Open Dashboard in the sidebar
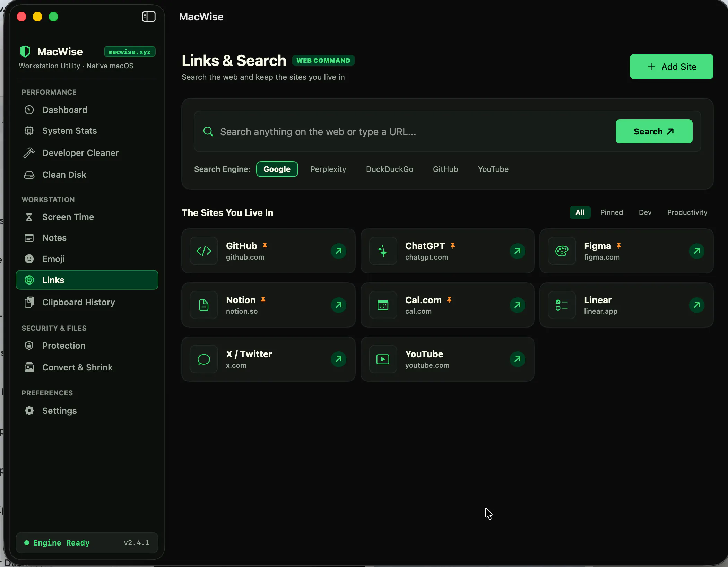The image size is (728, 567). click(87, 110)
